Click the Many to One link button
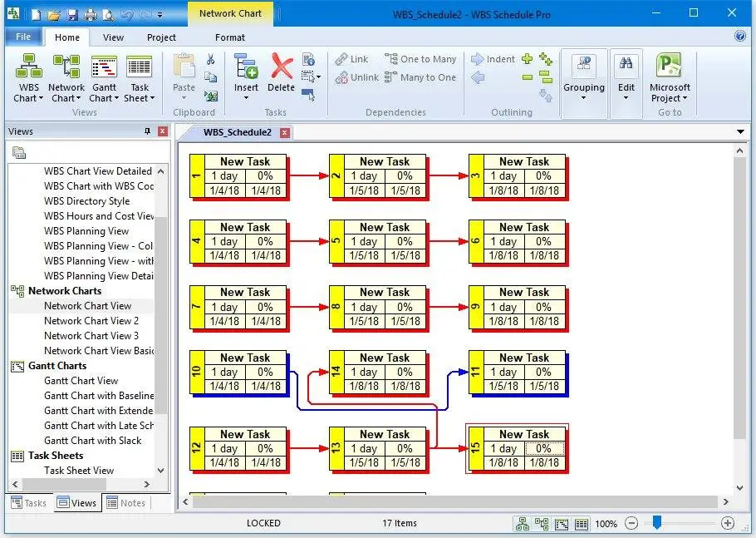756x538 pixels. tap(420, 77)
